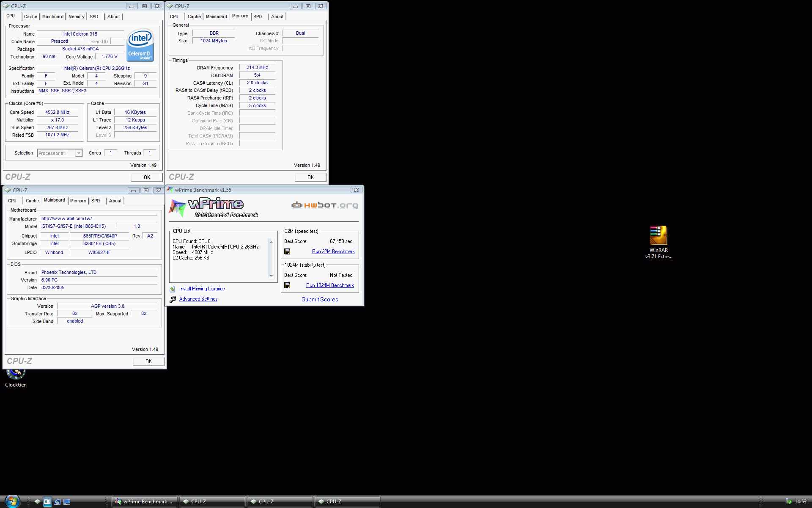Click the CPU List scrollbar up arrow
Screen dimensions: 812x508
271,242
